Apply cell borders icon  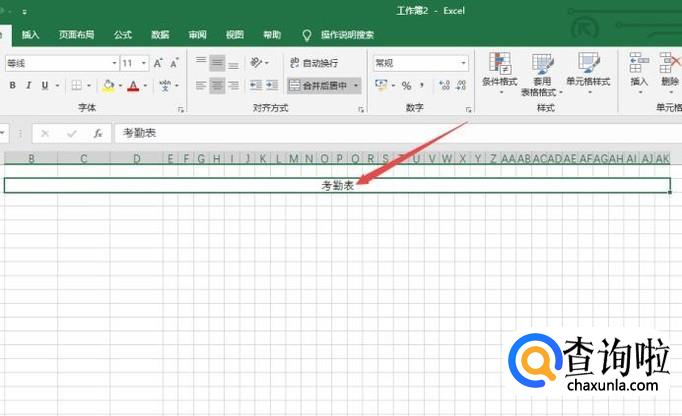pos(77,85)
